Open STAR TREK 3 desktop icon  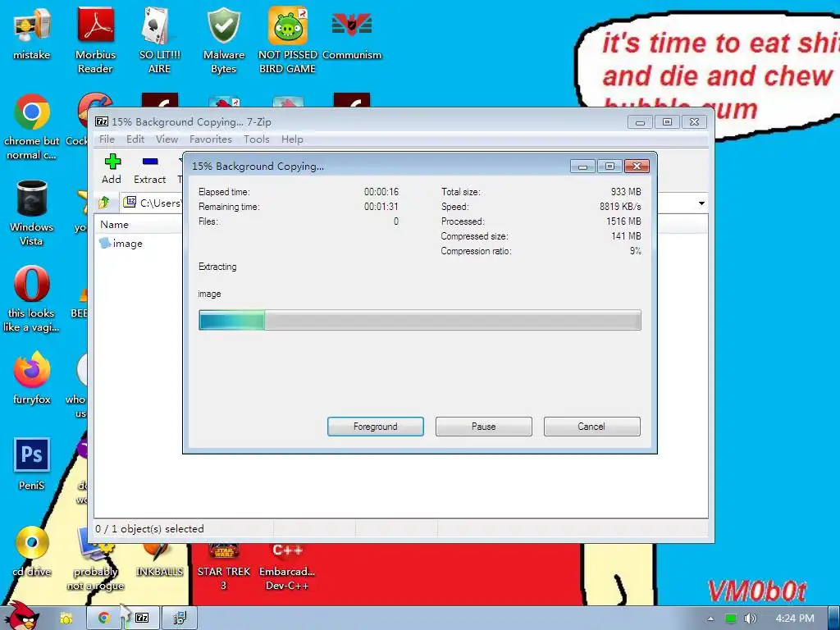coord(223,567)
